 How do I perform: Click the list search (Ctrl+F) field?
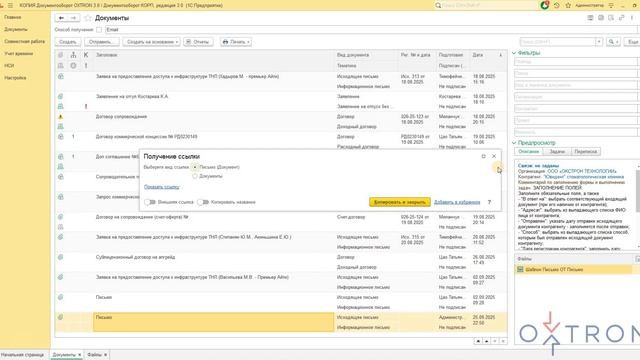(x=558, y=42)
